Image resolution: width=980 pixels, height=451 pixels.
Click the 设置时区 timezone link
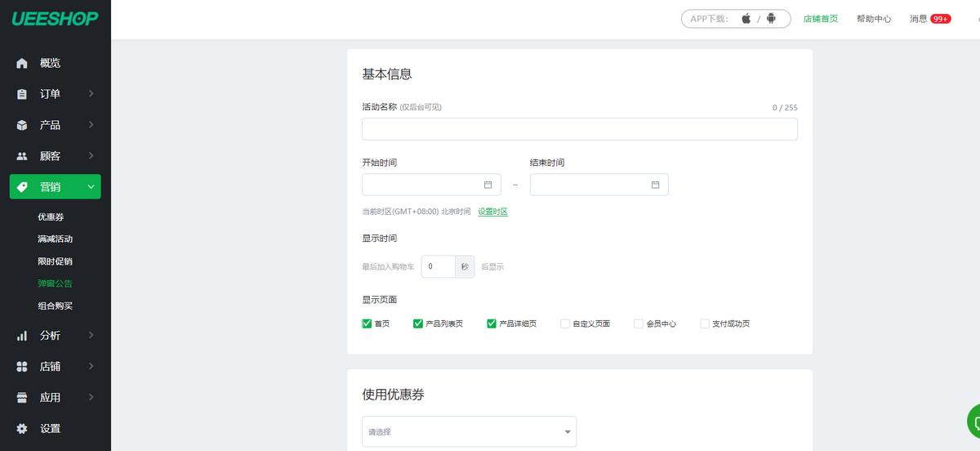click(493, 212)
